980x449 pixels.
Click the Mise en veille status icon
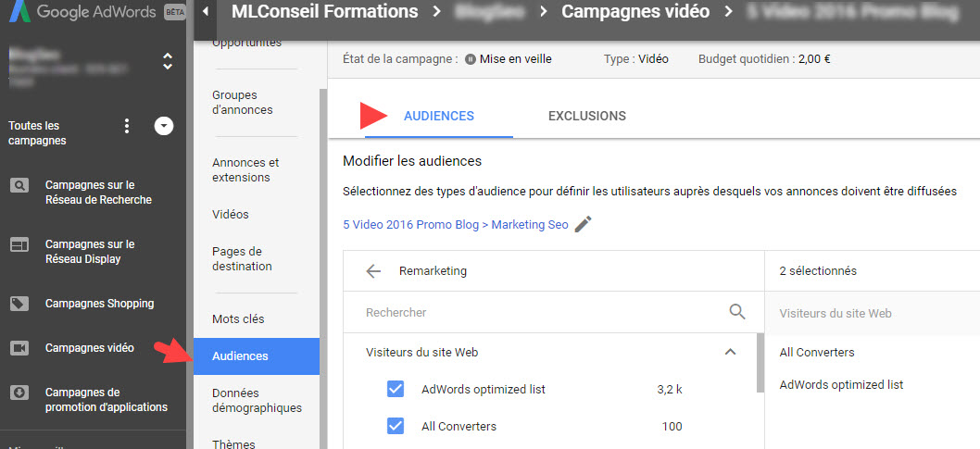pos(471,59)
